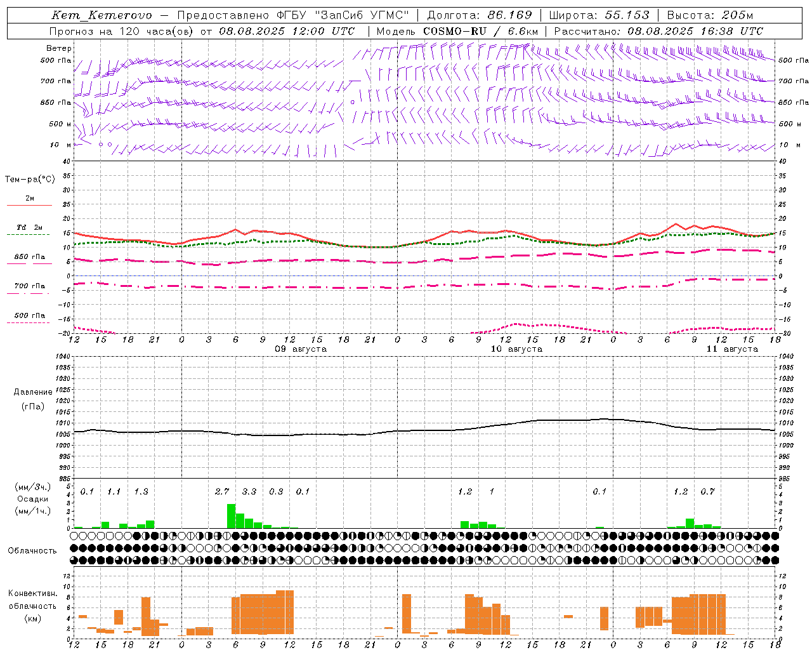Click the '10 августа' date label
This screenshot has height=650, width=812.
click(x=516, y=349)
